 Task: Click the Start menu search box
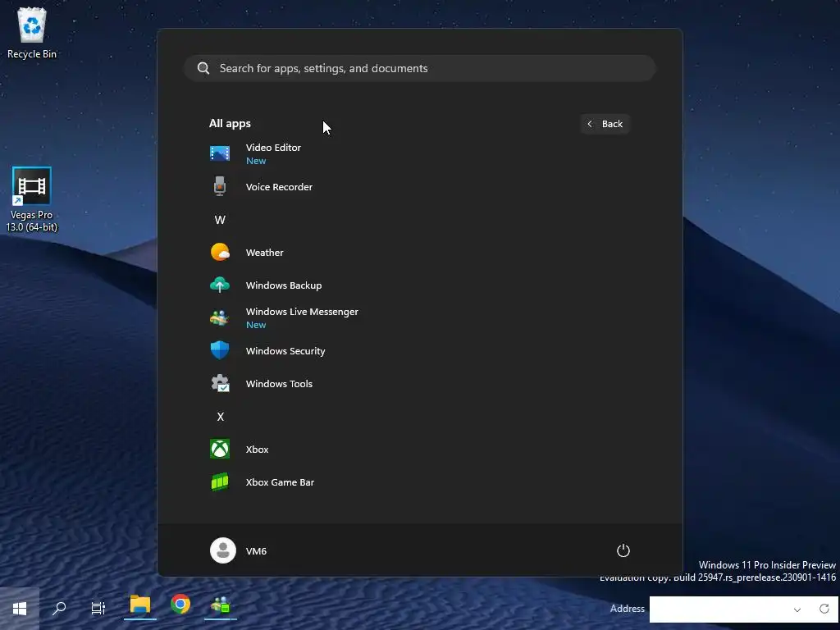[420, 68]
